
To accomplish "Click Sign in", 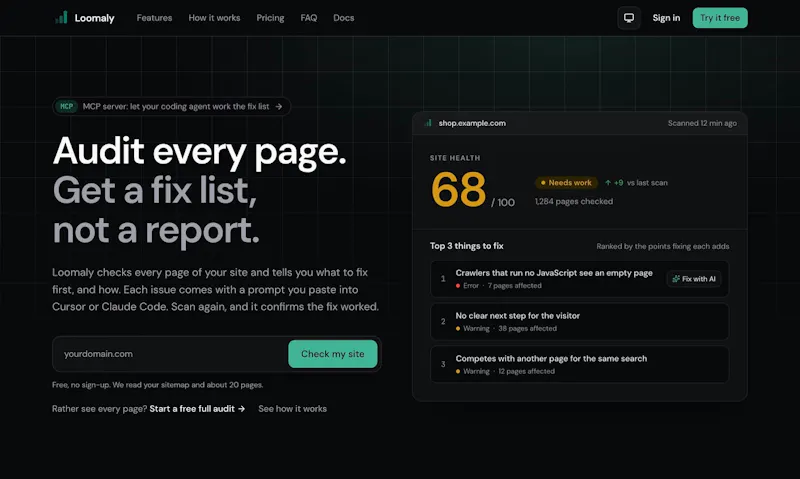I will [x=666, y=18].
